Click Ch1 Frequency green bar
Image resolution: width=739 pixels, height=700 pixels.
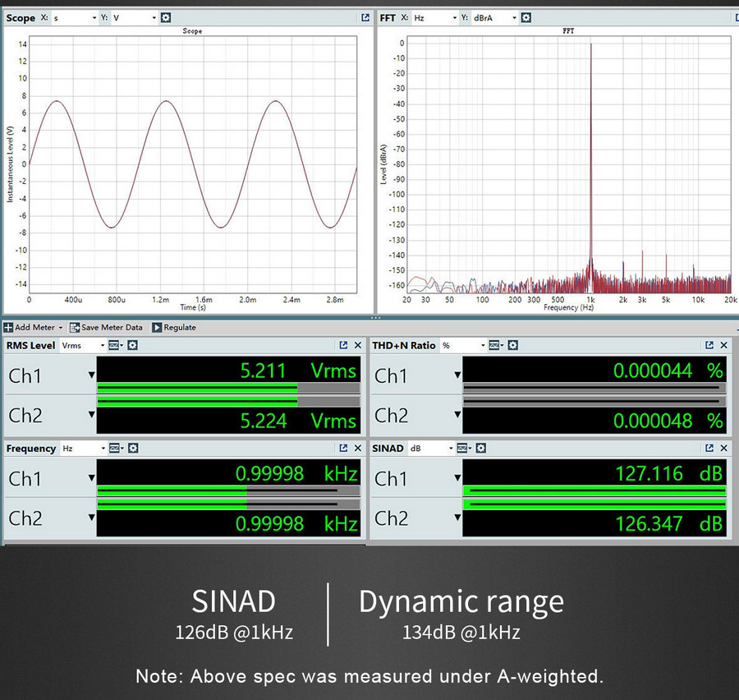coord(172,491)
